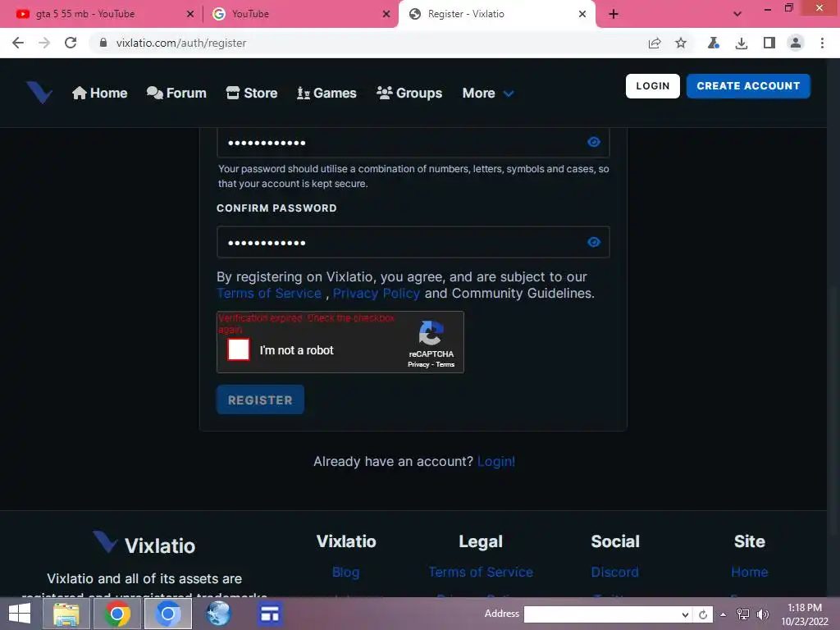The height and width of the screenshot is (630, 840).
Task: Show confirm password with eye icon
Action: pyautogui.click(x=594, y=242)
